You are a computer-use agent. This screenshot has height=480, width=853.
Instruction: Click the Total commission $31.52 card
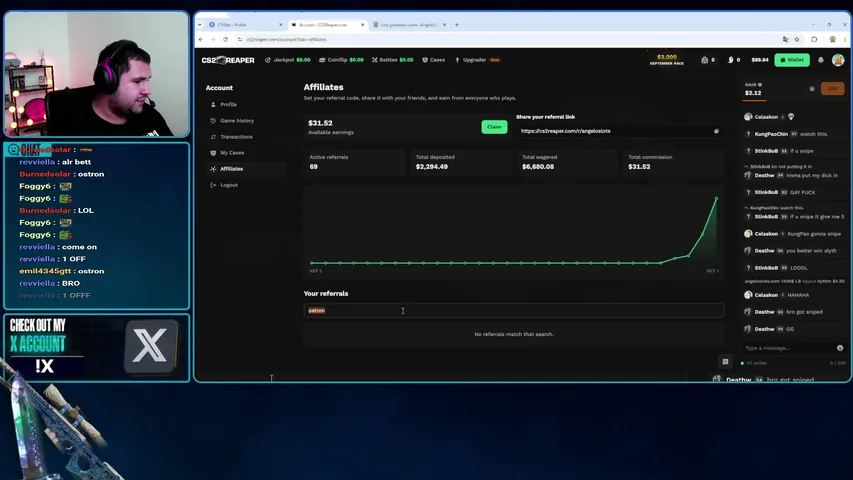click(673, 162)
